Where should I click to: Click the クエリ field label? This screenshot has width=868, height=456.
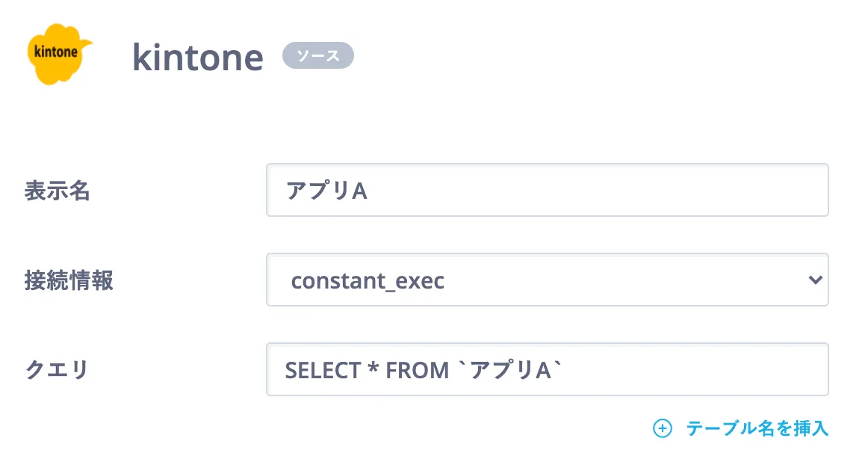pos(58,369)
